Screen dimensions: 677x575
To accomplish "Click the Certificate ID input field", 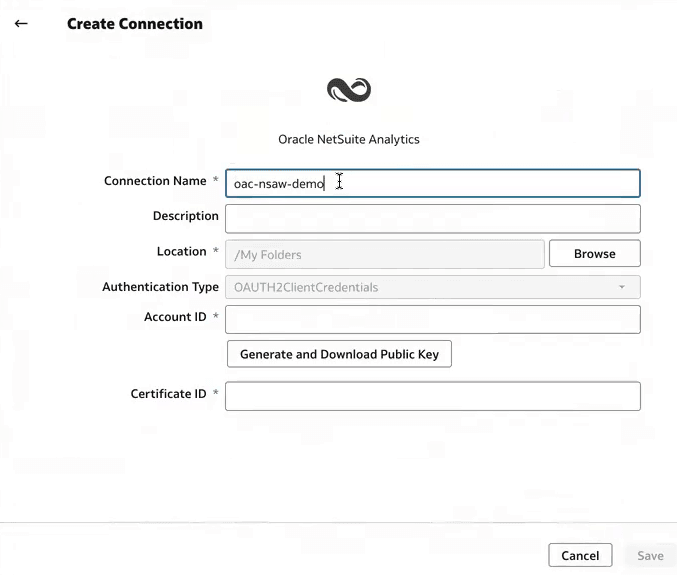I will coord(433,396).
